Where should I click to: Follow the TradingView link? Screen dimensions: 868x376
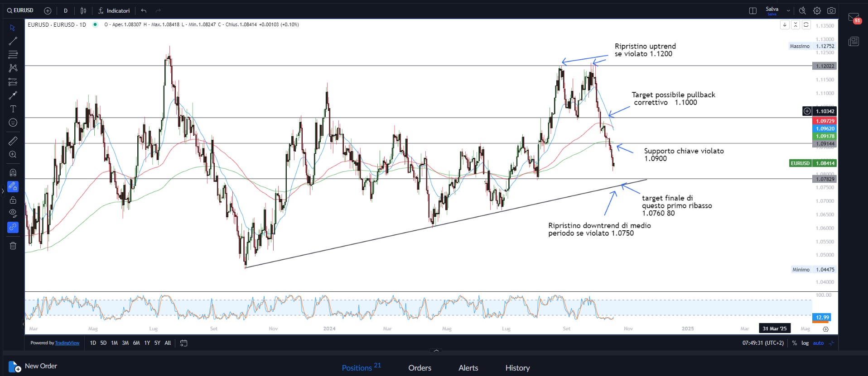point(67,343)
